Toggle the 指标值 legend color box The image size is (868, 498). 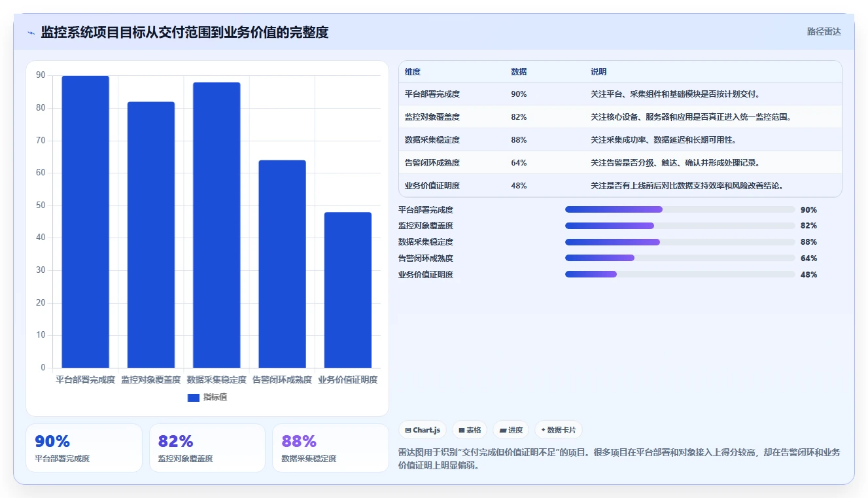[x=193, y=397]
